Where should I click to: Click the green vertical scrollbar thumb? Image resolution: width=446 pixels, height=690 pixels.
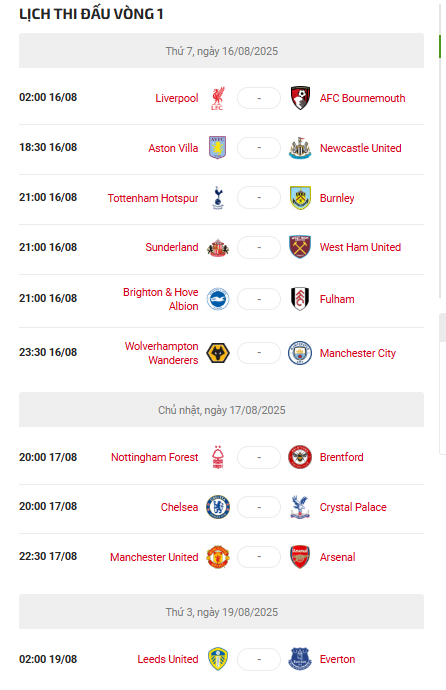click(440, 46)
